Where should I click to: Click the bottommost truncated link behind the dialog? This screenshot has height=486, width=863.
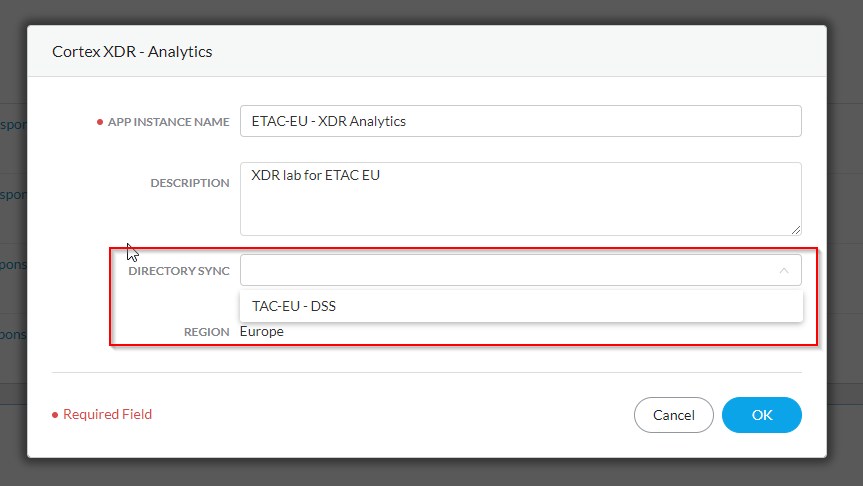[13, 333]
